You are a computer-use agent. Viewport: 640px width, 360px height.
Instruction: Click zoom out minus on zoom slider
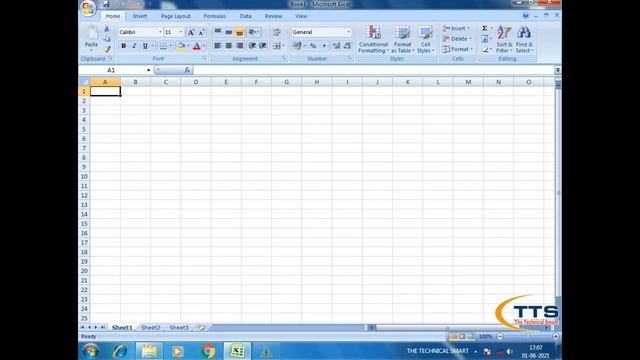pyautogui.click(x=500, y=336)
